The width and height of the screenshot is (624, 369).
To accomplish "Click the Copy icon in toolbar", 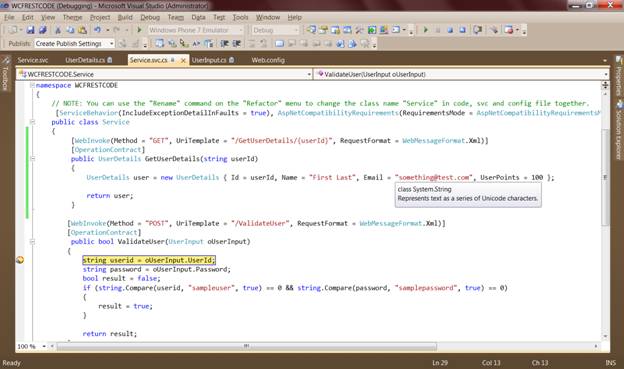I will [70, 30].
